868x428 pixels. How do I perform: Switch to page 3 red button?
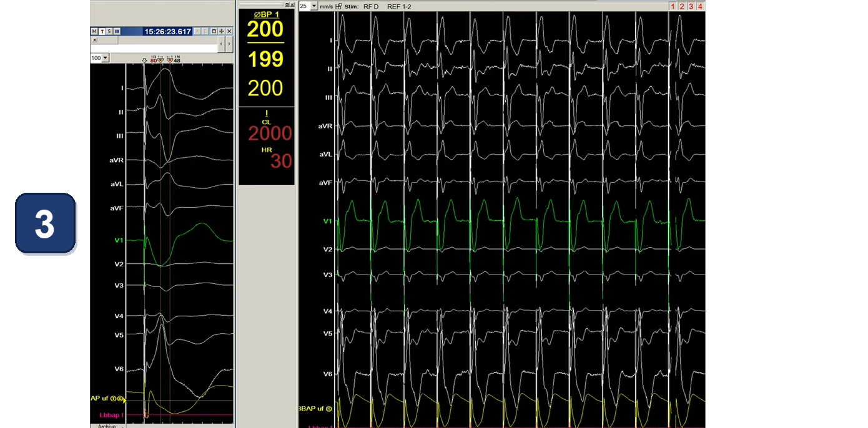click(x=691, y=6)
